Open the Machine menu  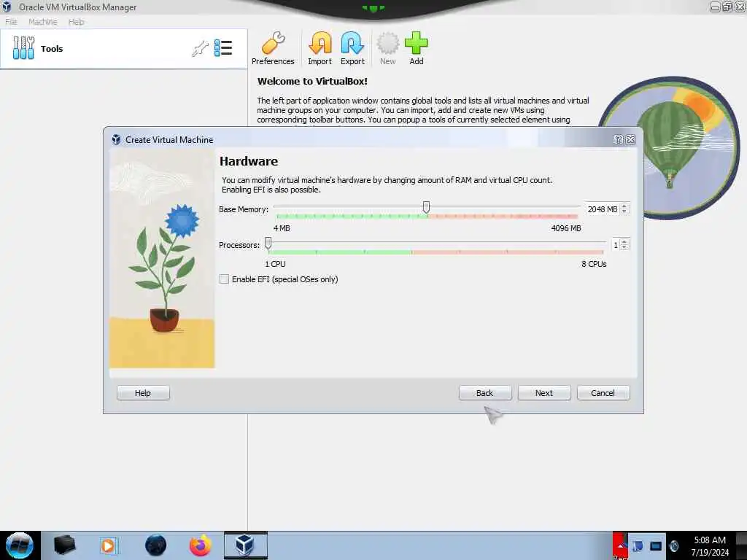tap(43, 22)
